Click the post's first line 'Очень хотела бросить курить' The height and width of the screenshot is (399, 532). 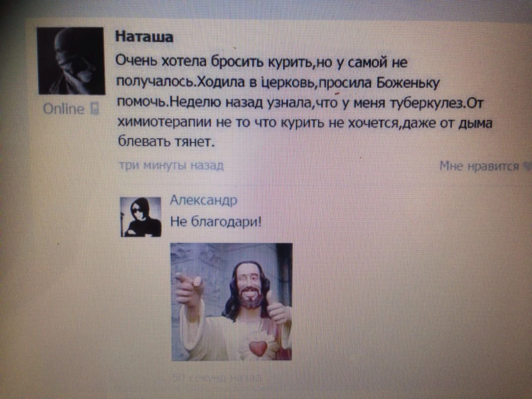(214, 62)
